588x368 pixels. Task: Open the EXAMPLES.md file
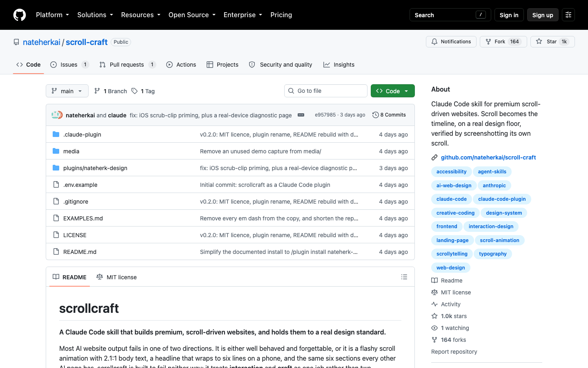(83, 218)
